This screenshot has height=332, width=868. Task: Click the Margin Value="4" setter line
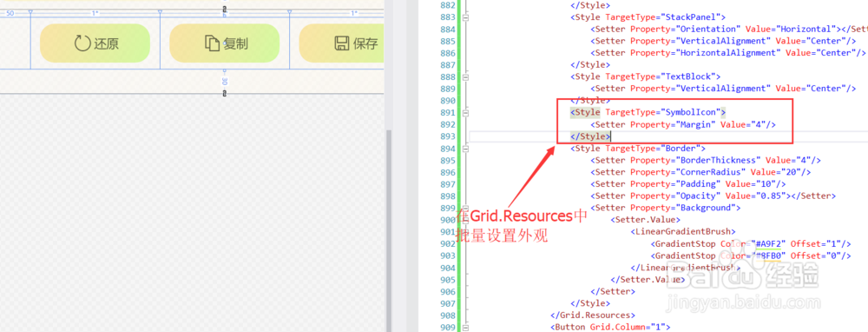point(683,124)
